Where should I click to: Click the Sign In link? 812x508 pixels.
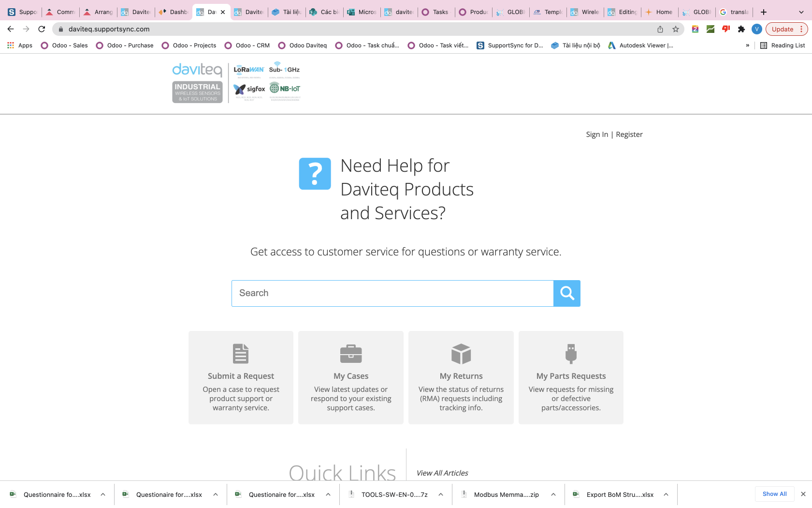[x=597, y=134]
